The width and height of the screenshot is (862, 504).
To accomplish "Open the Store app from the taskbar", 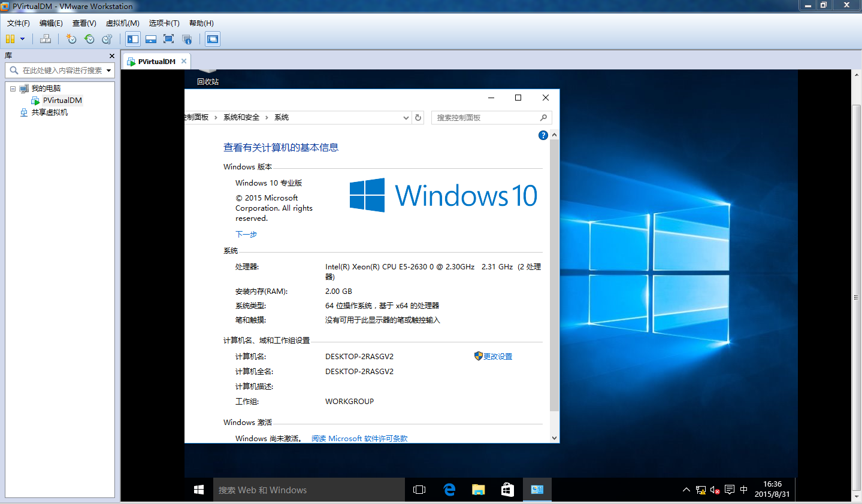I will click(x=507, y=490).
